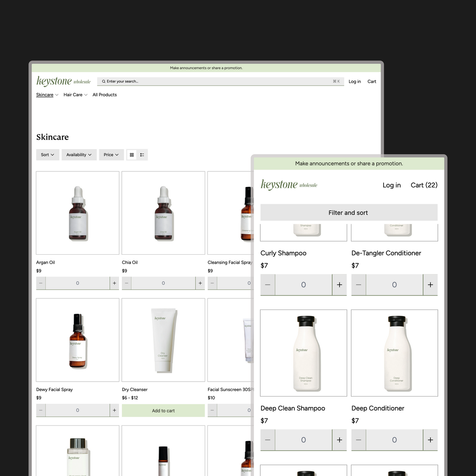Add Dry Cleanser to cart

point(163,410)
